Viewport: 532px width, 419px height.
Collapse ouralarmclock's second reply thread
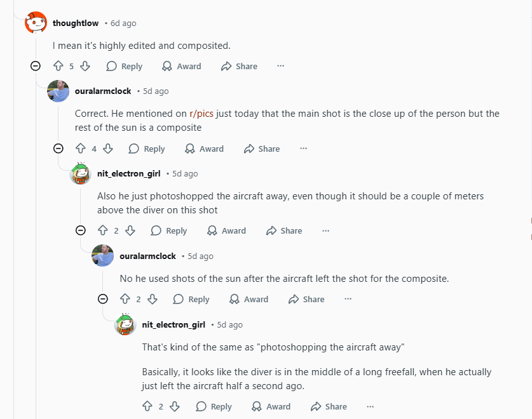tap(103, 299)
